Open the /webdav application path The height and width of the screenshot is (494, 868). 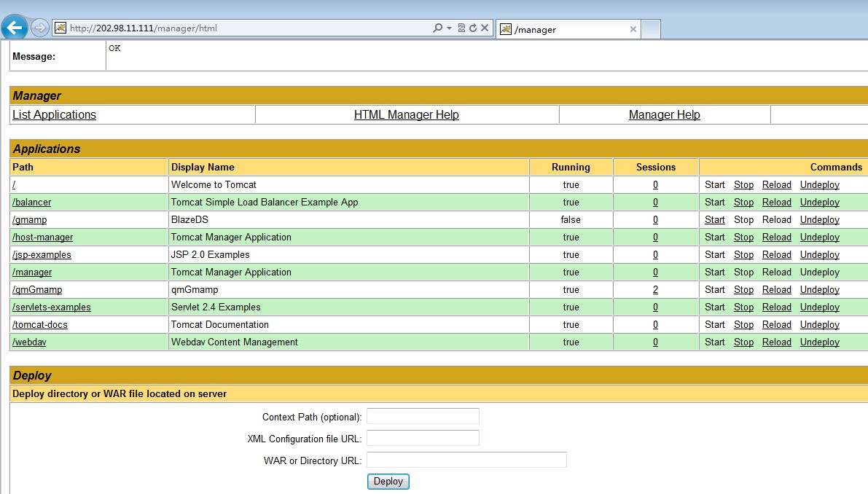coord(29,342)
